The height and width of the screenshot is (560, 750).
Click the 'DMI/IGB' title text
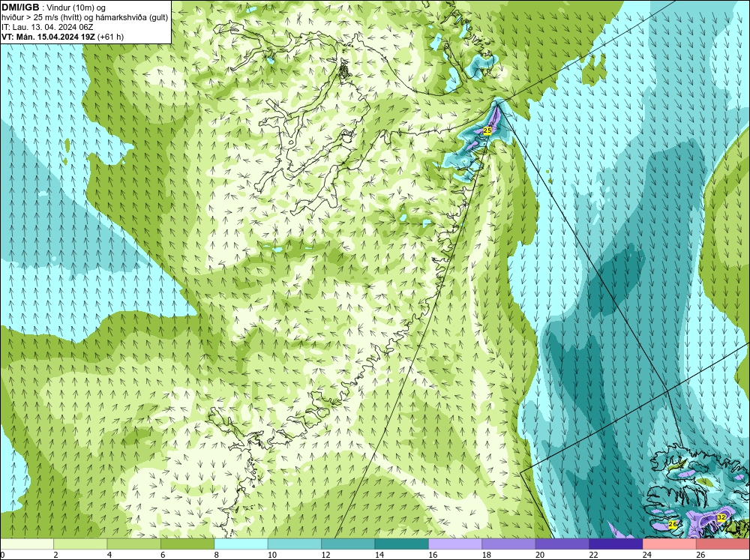pyautogui.click(x=20, y=7)
